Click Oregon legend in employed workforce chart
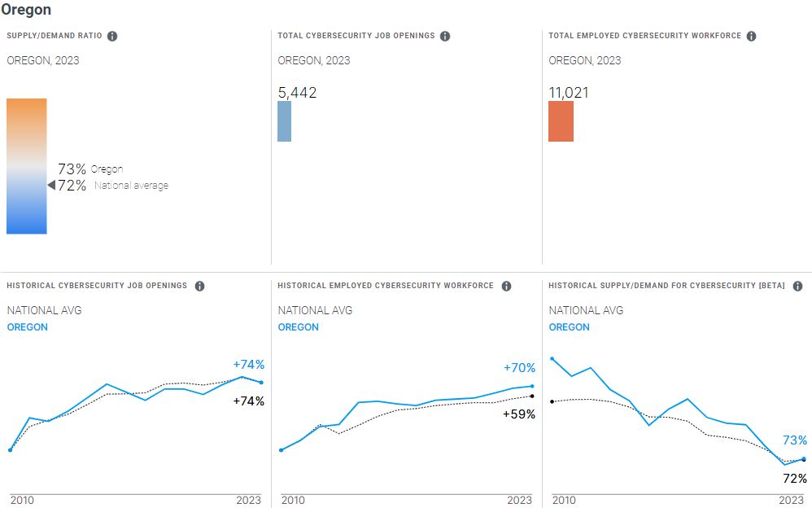The height and width of the screenshot is (508, 812). (299, 327)
